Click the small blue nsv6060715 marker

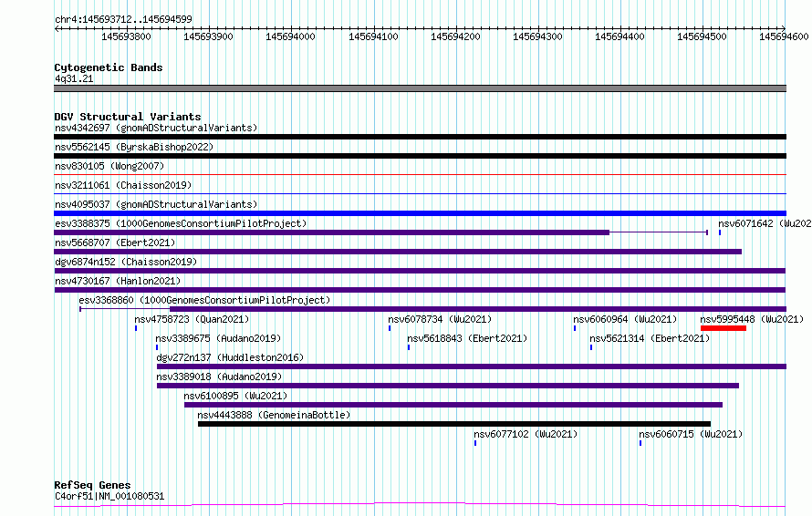(x=640, y=443)
